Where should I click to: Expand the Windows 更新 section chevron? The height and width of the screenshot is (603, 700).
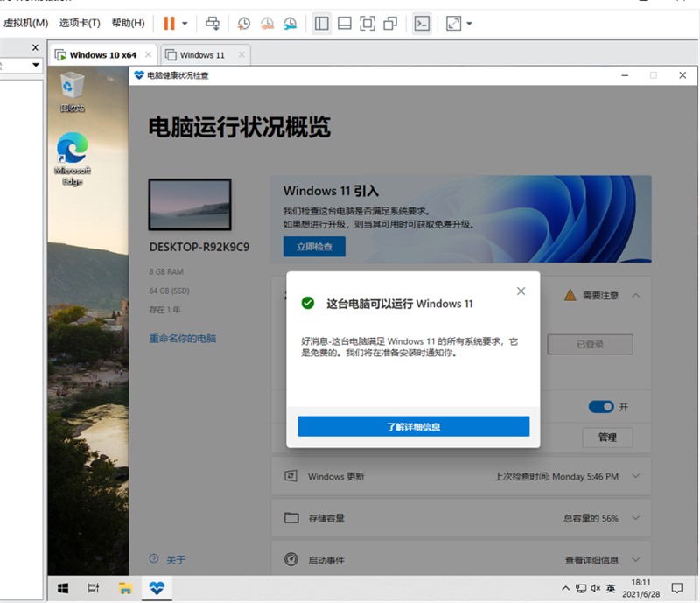point(636,476)
